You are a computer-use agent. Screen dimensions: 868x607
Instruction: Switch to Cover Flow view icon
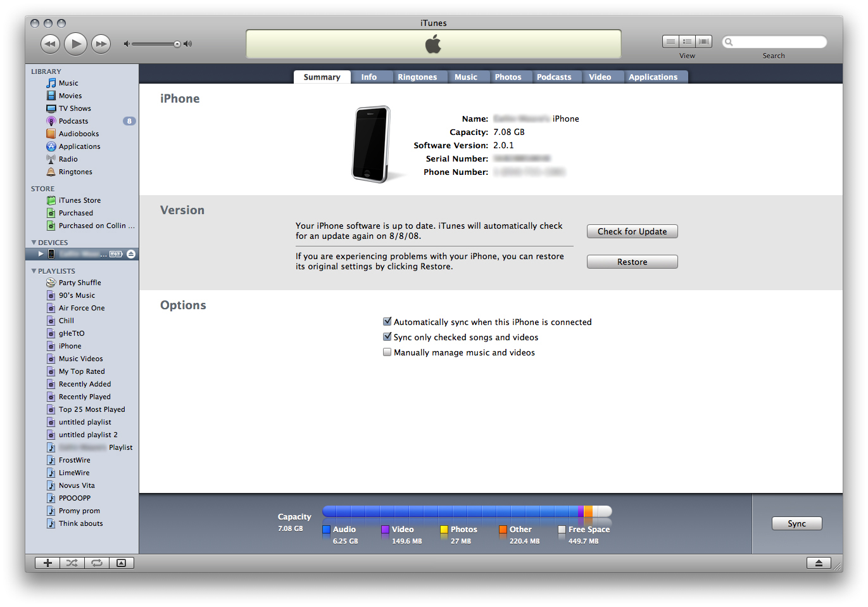[x=703, y=42]
